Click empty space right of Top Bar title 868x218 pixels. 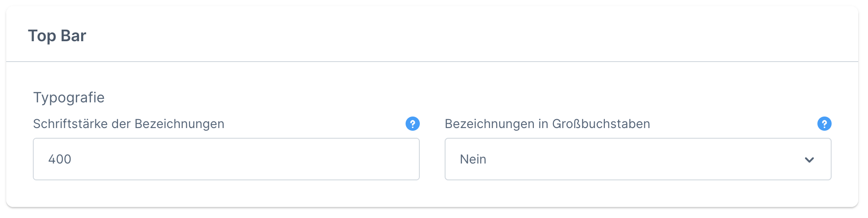(444, 35)
